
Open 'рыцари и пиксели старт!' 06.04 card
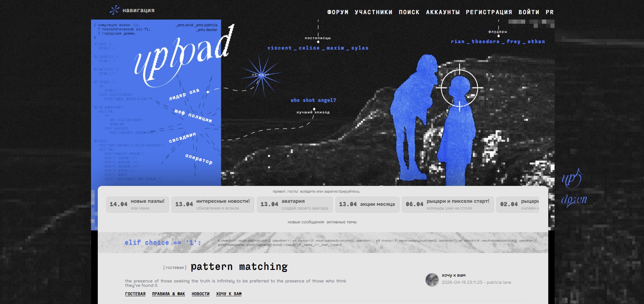click(x=448, y=204)
